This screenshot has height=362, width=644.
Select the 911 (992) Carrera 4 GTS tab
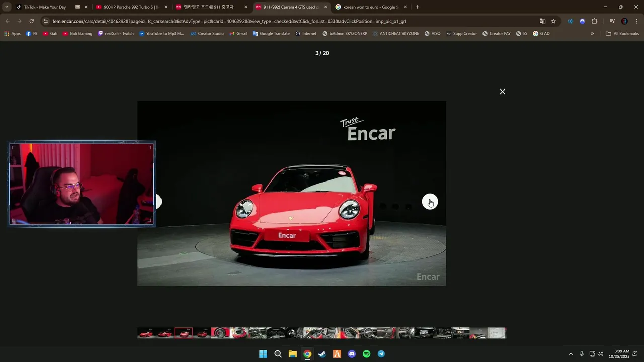(x=291, y=7)
